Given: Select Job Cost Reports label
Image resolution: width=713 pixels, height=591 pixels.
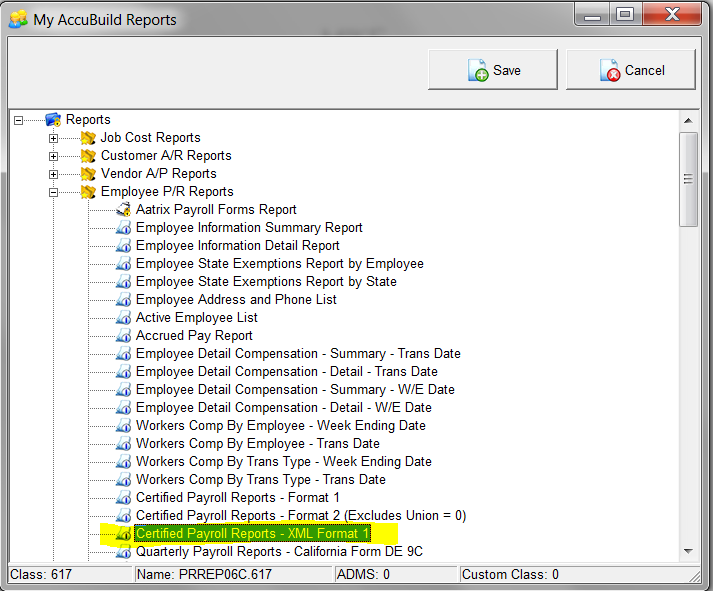Looking at the screenshot, I should (151, 138).
